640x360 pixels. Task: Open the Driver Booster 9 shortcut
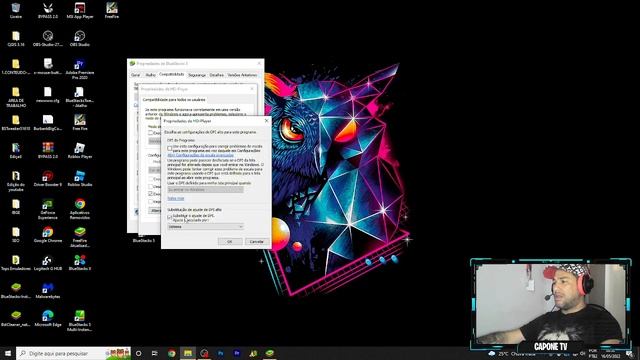(x=48, y=178)
